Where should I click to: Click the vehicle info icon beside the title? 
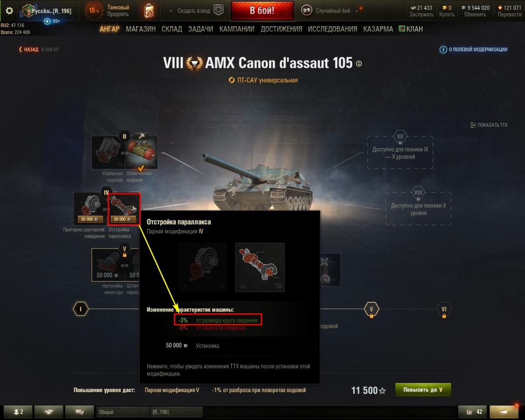pos(359,63)
